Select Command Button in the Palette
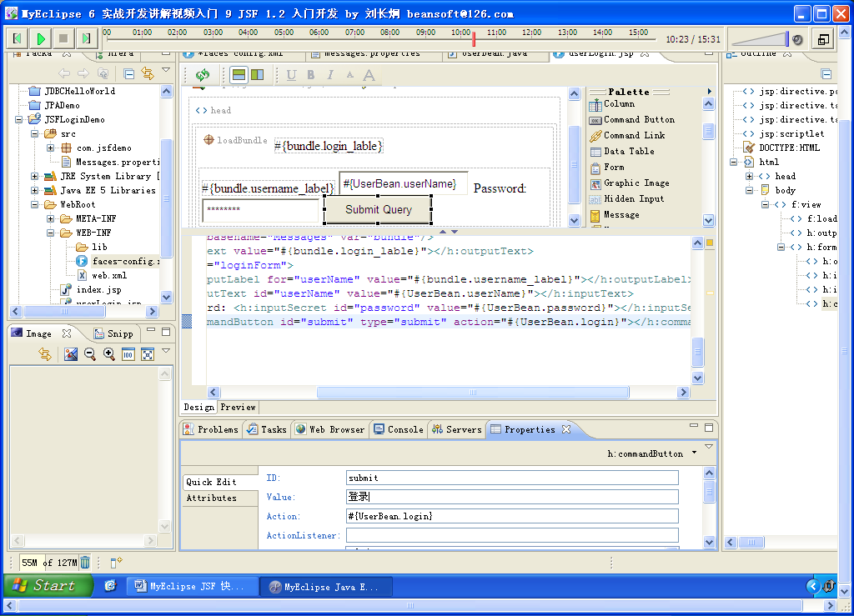This screenshot has height=616, width=854. coord(632,119)
